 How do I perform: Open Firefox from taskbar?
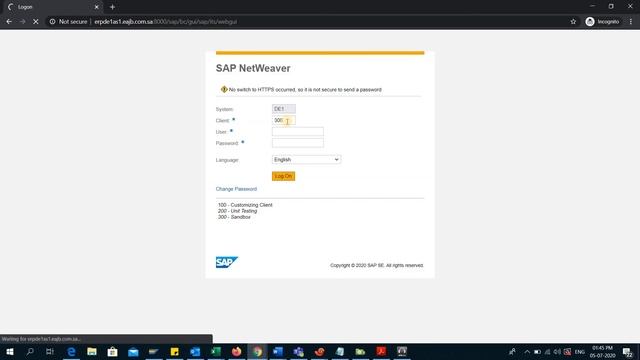coord(236,351)
